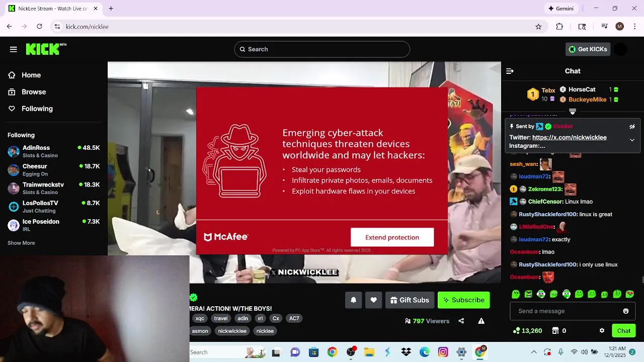The width and height of the screenshot is (644, 362).
Task: Click the asmon tag
Action: point(200,331)
